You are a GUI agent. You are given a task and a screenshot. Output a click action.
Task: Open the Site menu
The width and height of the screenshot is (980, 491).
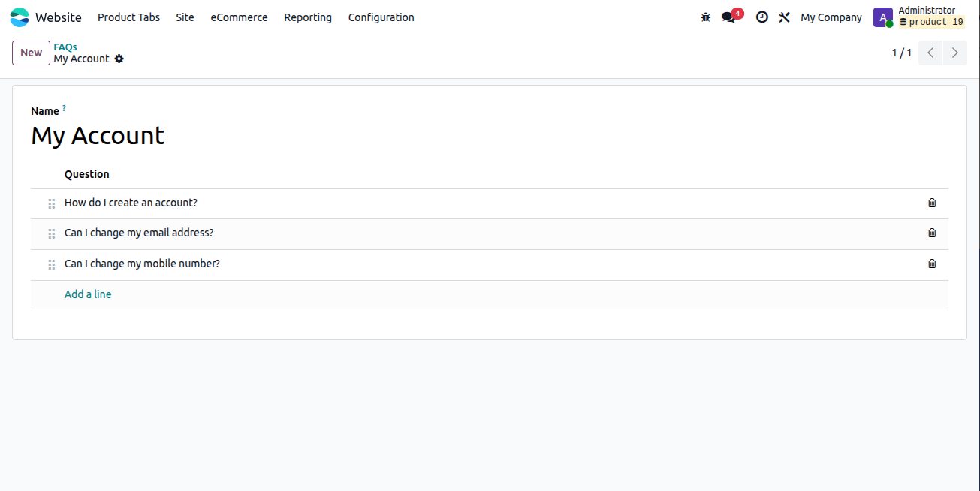(x=185, y=17)
